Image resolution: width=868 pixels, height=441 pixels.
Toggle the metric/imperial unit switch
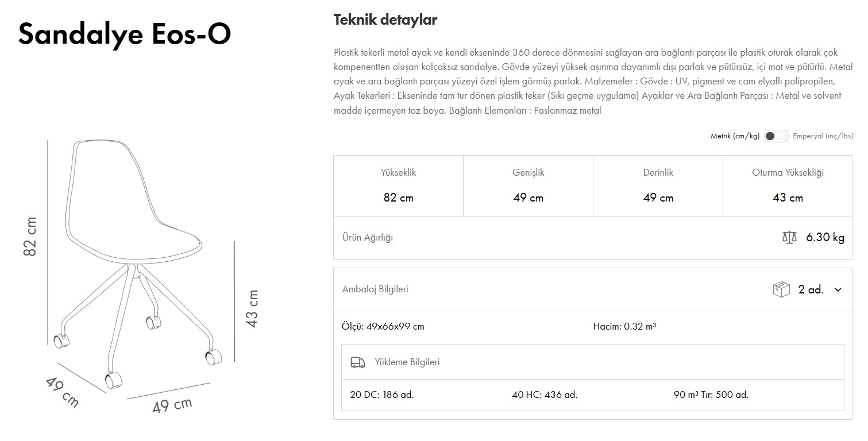tap(776, 136)
